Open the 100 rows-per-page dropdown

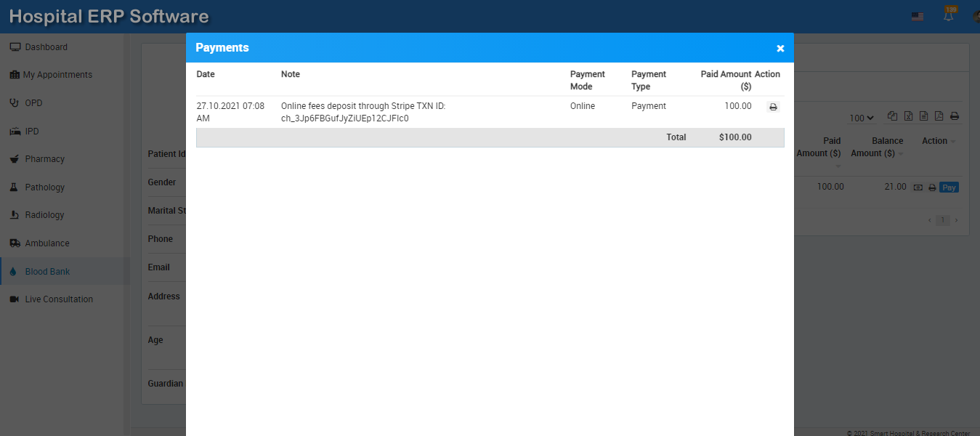(862, 118)
